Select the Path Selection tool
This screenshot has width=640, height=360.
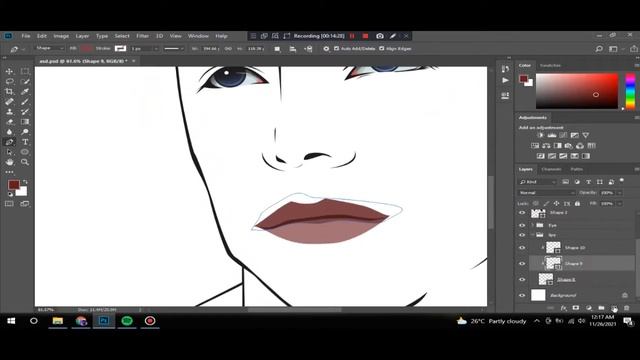click(x=9, y=152)
